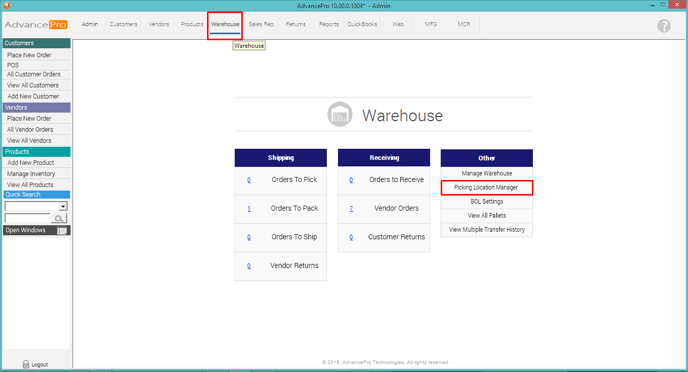Click the Orders To Pack count link
This screenshot has height=372, width=688.
tap(249, 209)
